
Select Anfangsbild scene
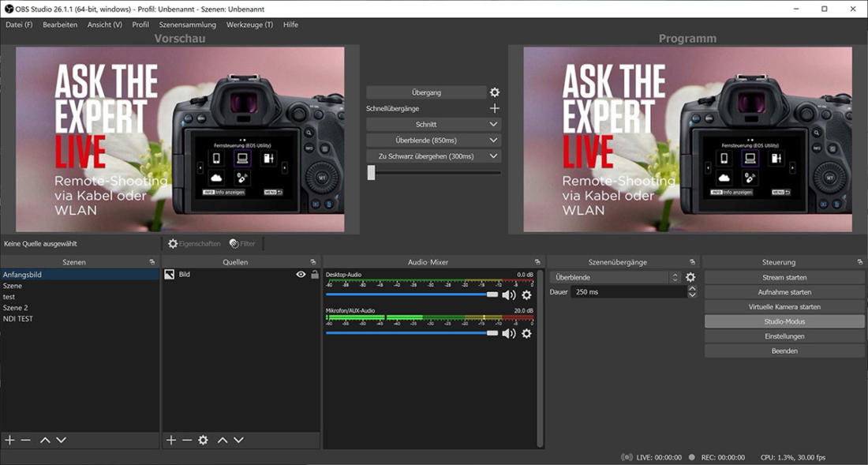click(80, 275)
